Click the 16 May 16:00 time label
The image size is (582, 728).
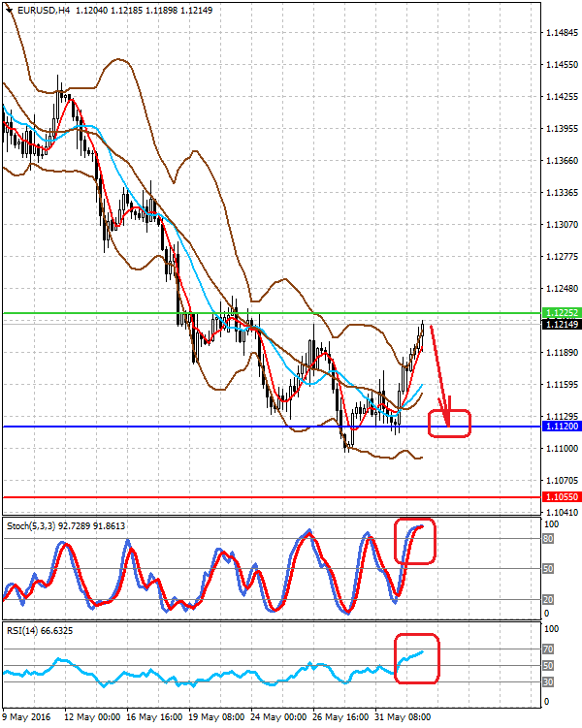coord(154,717)
